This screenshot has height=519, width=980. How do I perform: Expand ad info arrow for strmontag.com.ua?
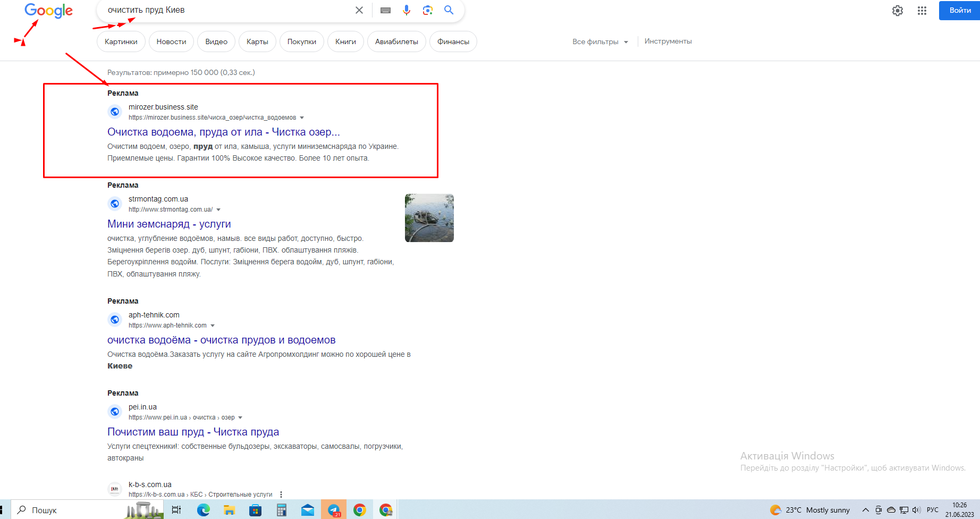click(218, 210)
